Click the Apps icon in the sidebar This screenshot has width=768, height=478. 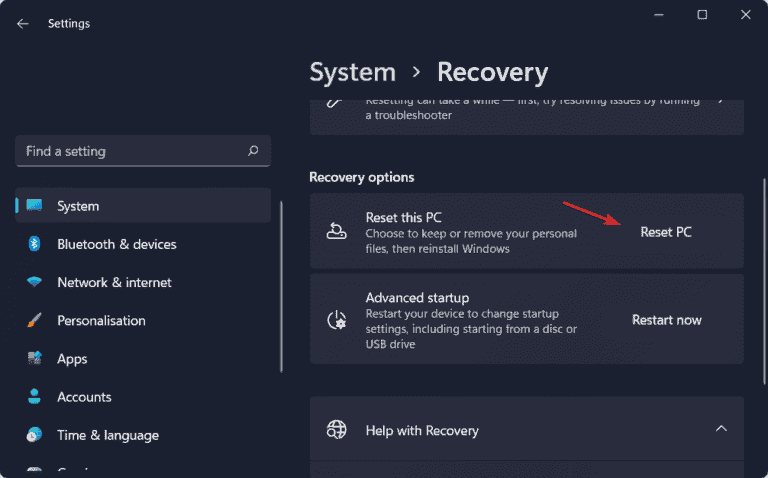coord(35,359)
